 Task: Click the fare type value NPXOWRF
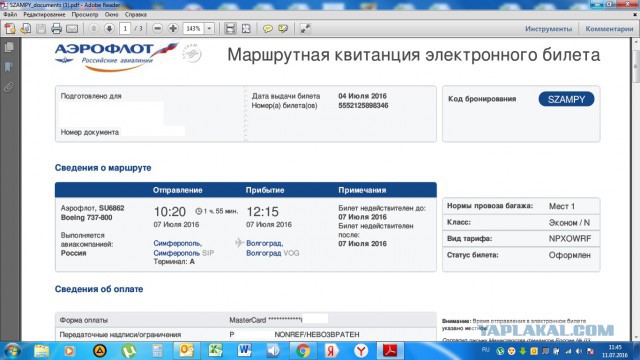570,239
